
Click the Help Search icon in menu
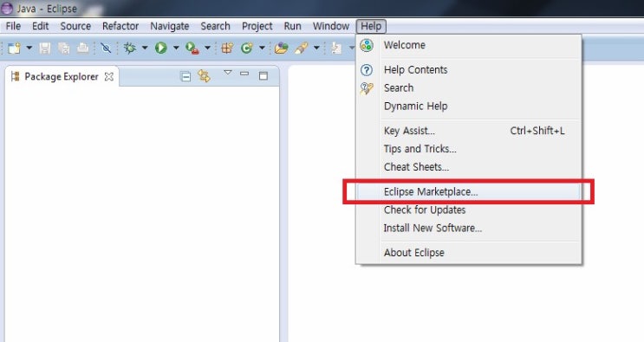pyautogui.click(x=367, y=88)
